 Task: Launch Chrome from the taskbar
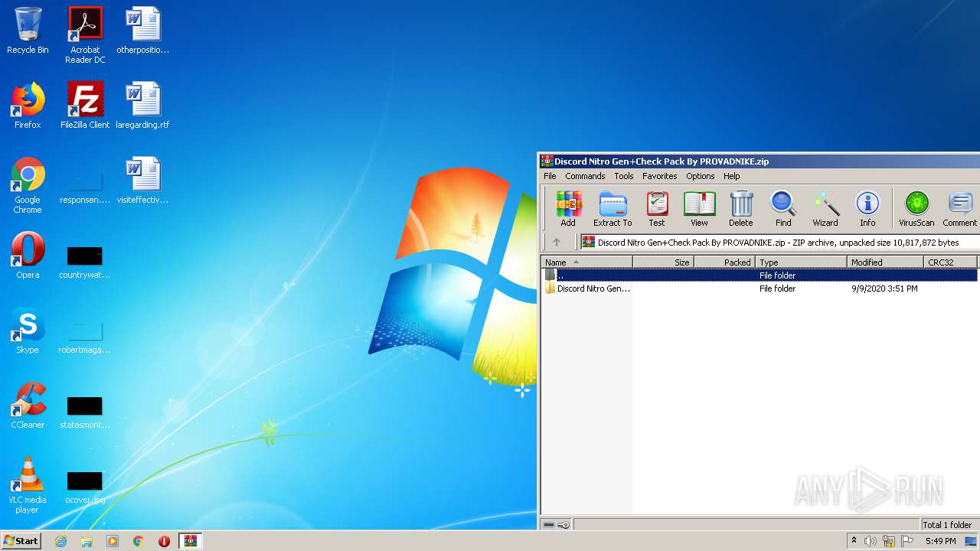pos(139,541)
